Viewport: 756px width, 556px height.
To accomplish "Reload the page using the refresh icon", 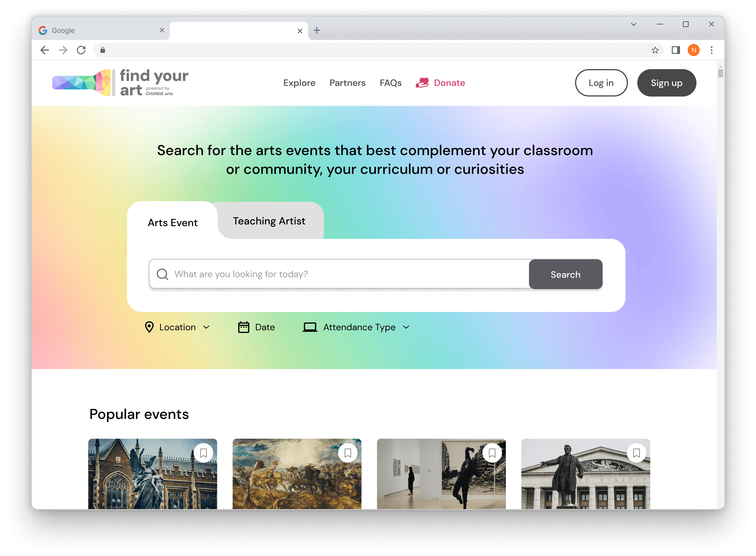I will (x=81, y=50).
